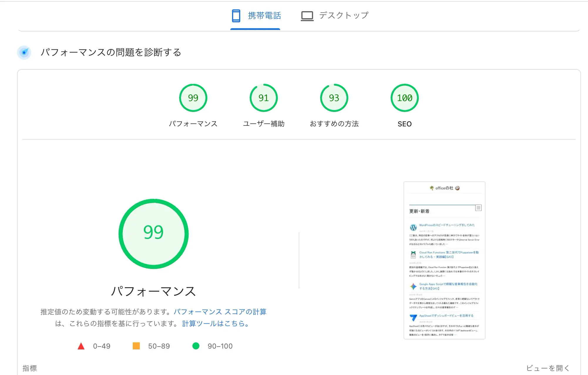Click the mobile phone icon
The image size is (588, 375).
[236, 16]
